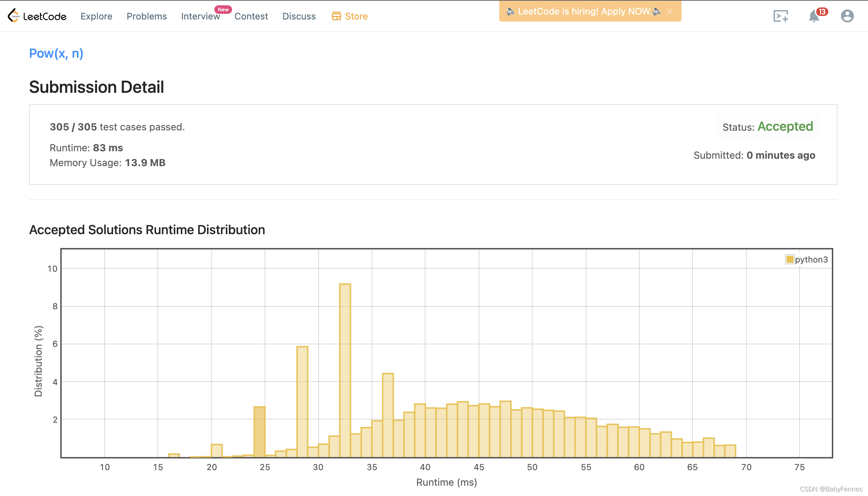Go to the Problems page
This screenshot has height=496, width=868.
click(x=146, y=16)
